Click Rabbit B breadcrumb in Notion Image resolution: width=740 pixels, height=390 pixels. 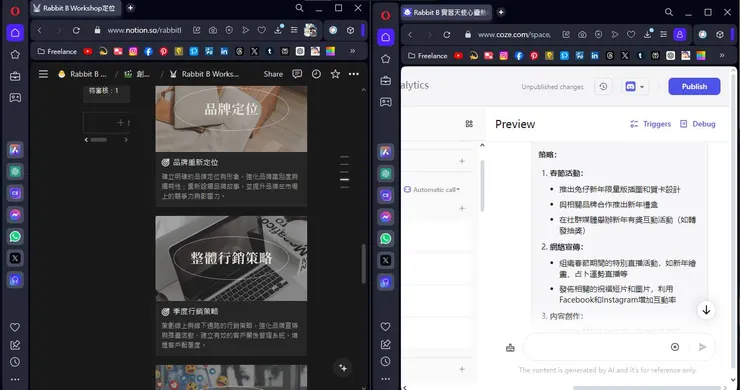[83, 74]
